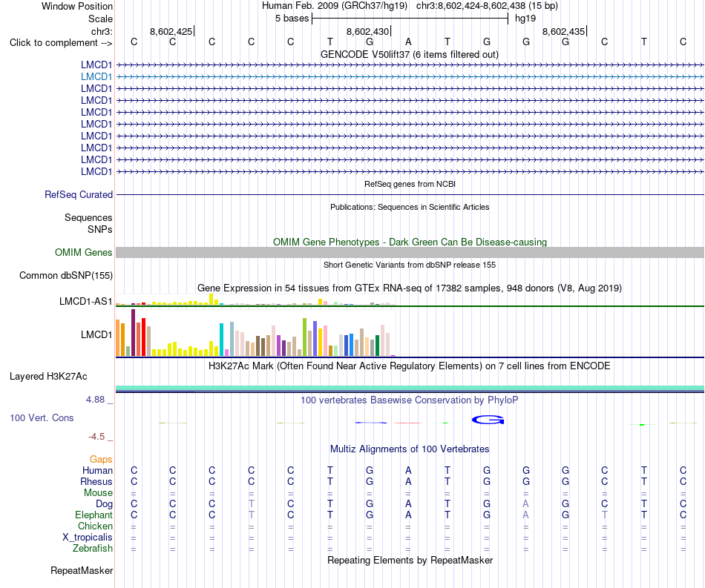Image resolution: width=705 pixels, height=588 pixels.
Task: Click the gray OMIM Genes bar
Action: click(410, 252)
